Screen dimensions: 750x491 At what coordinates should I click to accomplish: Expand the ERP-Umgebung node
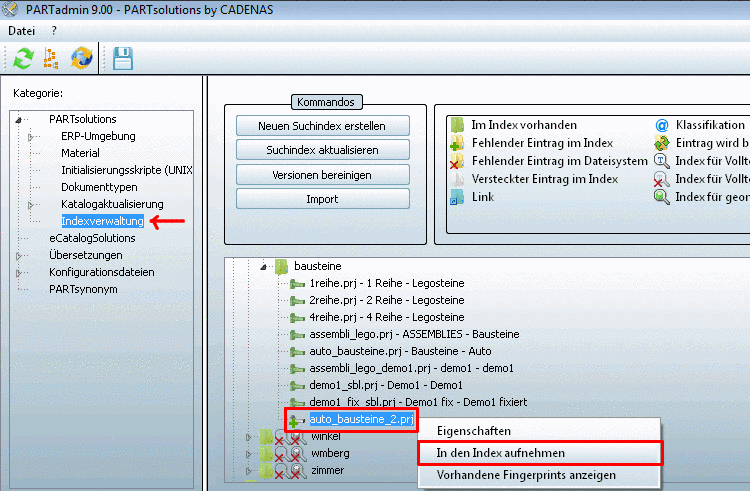[31, 137]
